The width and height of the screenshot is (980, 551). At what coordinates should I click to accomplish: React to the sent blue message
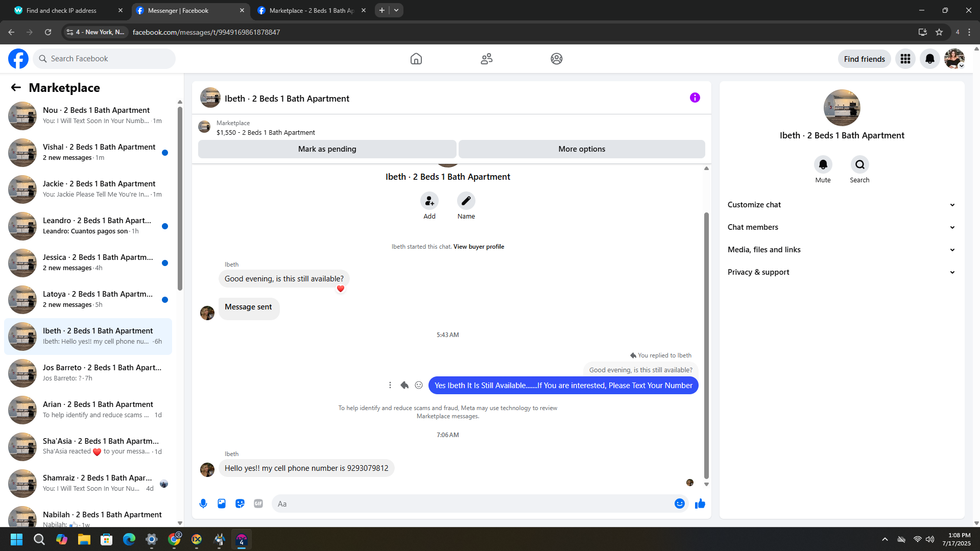click(x=419, y=385)
